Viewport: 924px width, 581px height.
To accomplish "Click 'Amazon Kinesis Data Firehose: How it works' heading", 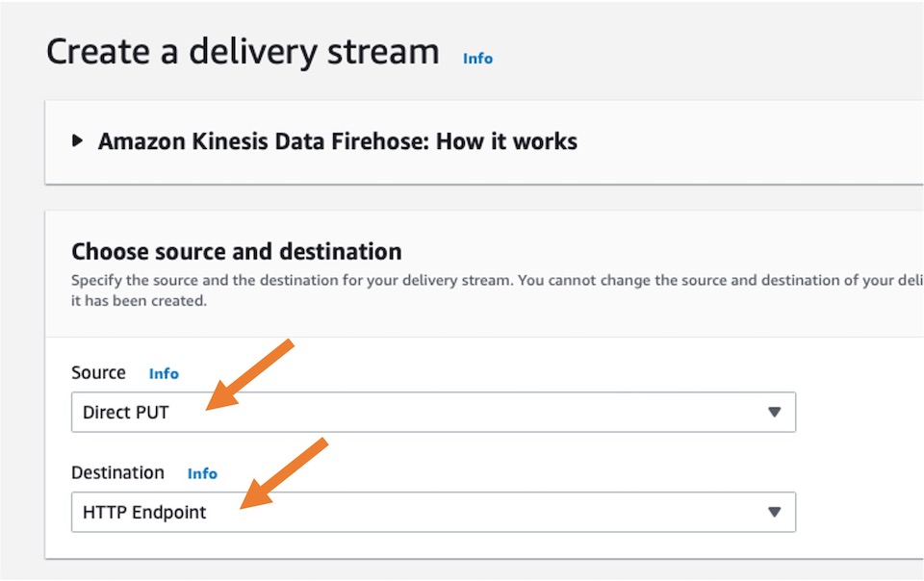I will click(x=338, y=141).
